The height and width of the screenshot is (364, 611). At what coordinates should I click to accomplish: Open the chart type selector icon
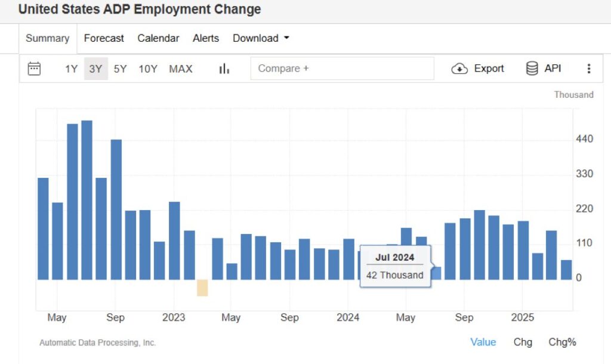coord(224,68)
